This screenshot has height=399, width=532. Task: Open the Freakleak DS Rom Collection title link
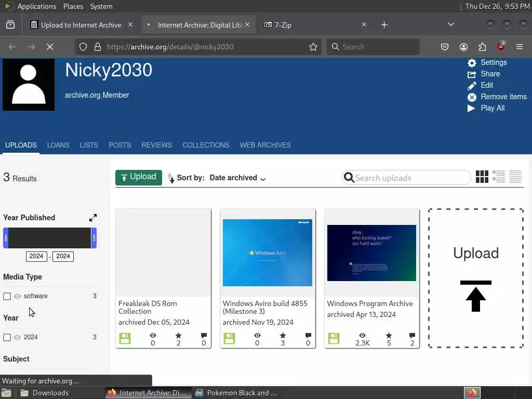(148, 308)
